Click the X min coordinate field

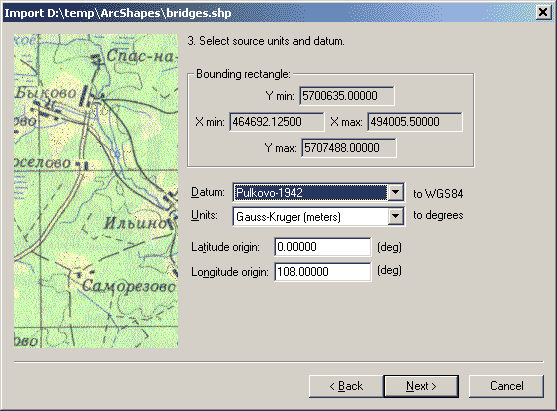click(x=277, y=122)
